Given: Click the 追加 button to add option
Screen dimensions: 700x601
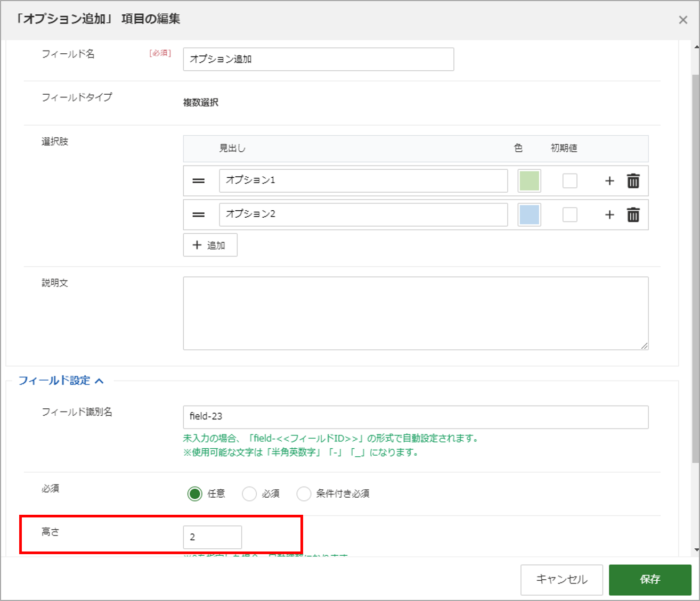Looking at the screenshot, I should point(210,245).
